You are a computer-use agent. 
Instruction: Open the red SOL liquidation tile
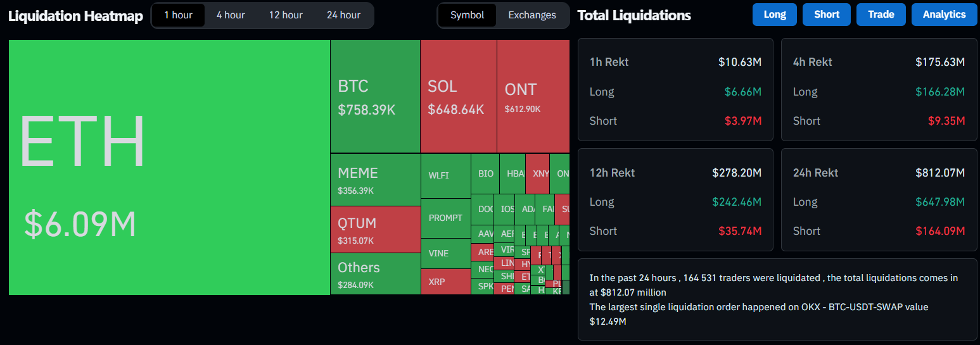pyautogui.click(x=458, y=96)
